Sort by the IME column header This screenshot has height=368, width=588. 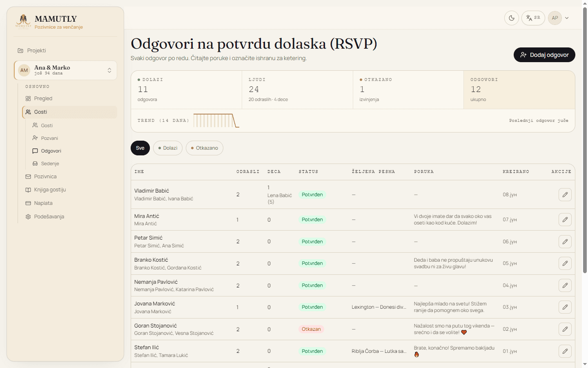(139, 172)
